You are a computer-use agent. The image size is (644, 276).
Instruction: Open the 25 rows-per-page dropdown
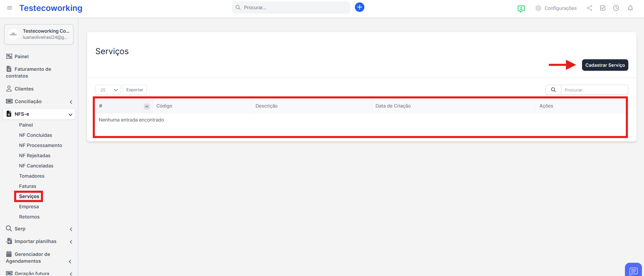[108, 90]
